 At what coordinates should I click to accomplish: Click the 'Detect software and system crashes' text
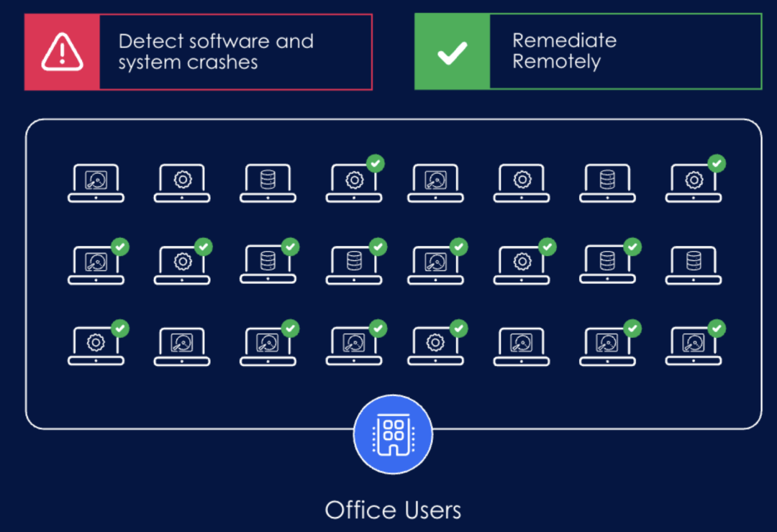tap(216, 52)
